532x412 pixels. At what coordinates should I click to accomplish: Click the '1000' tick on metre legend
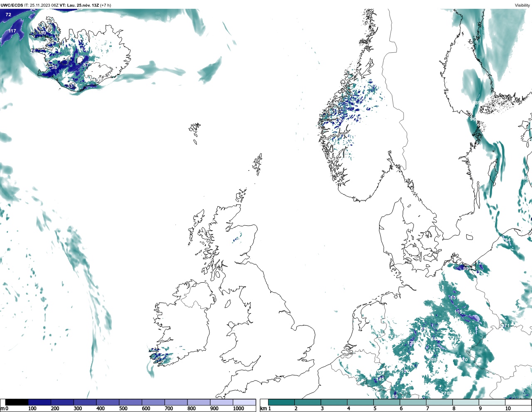pyautogui.click(x=238, y=409)
